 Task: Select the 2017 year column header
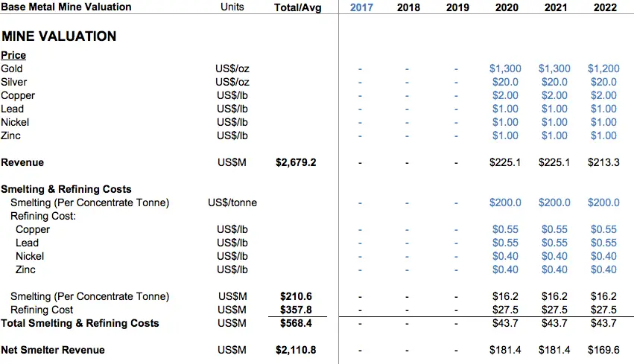click(x=361, y=7)
